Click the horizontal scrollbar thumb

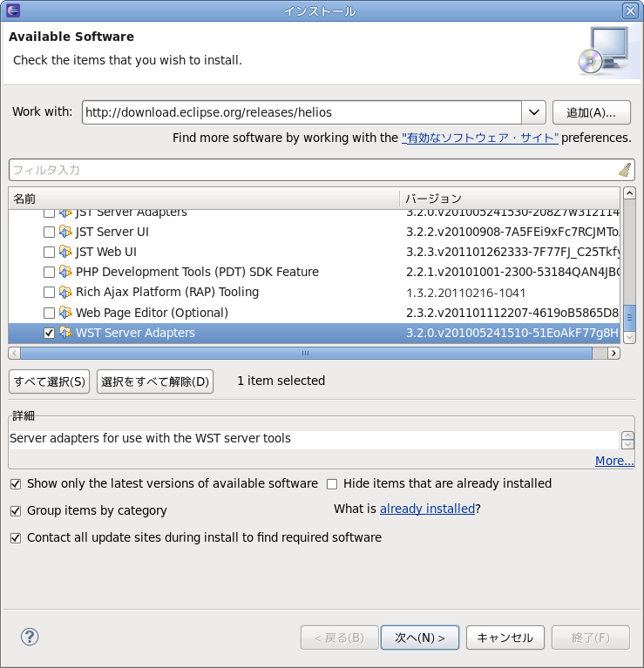[x=306, y=354]
